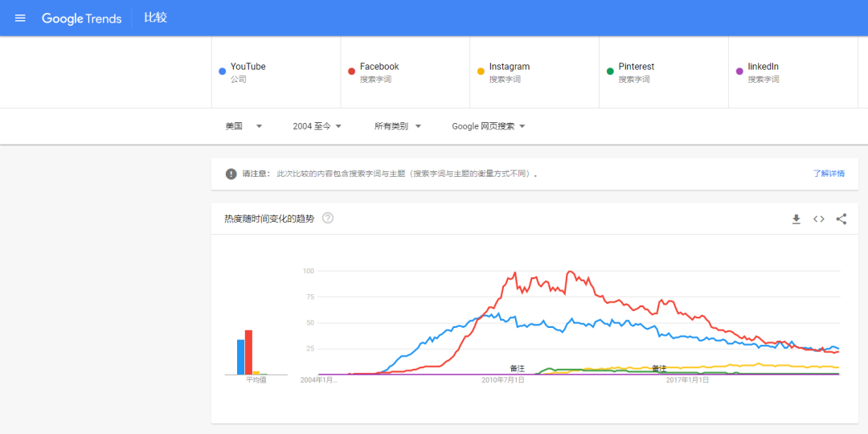
Task: Select the Pinterest comparison term
Action: [664, 72]
